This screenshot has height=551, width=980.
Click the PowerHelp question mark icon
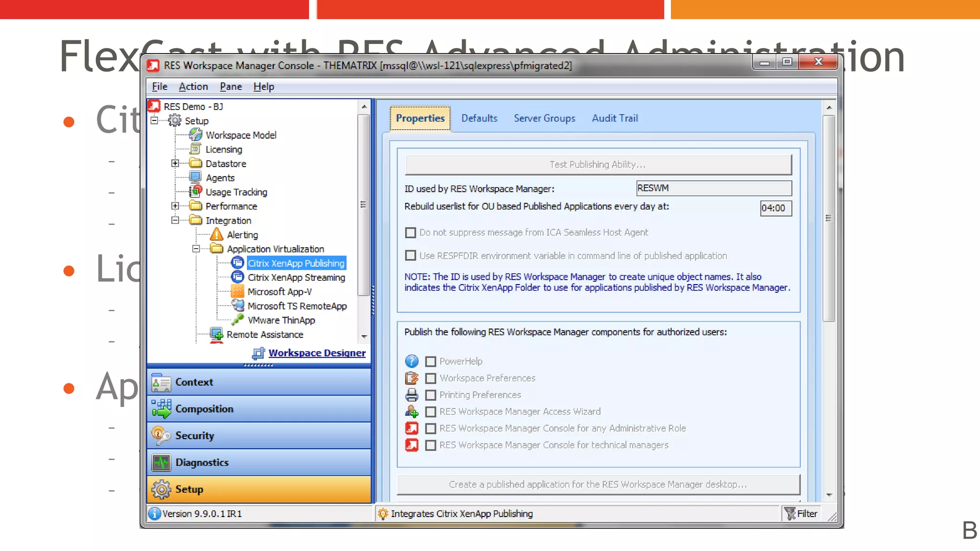pos(412,361)
